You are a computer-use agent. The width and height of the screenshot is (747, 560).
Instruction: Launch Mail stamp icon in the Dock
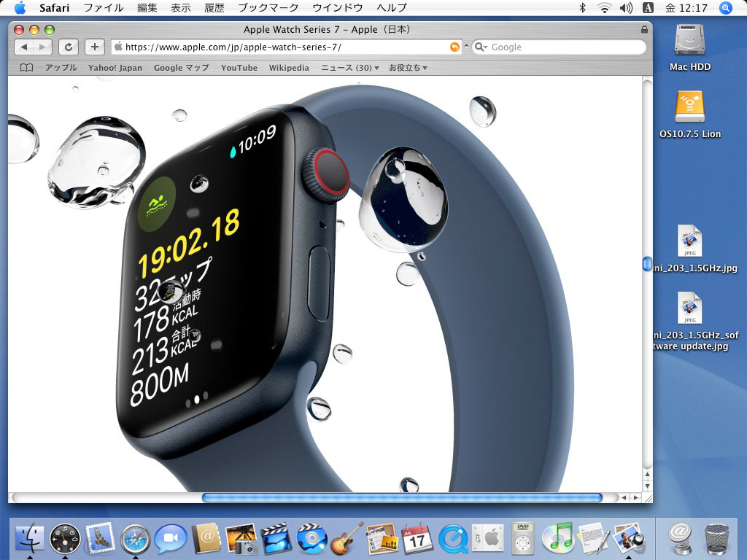[100, 539]
